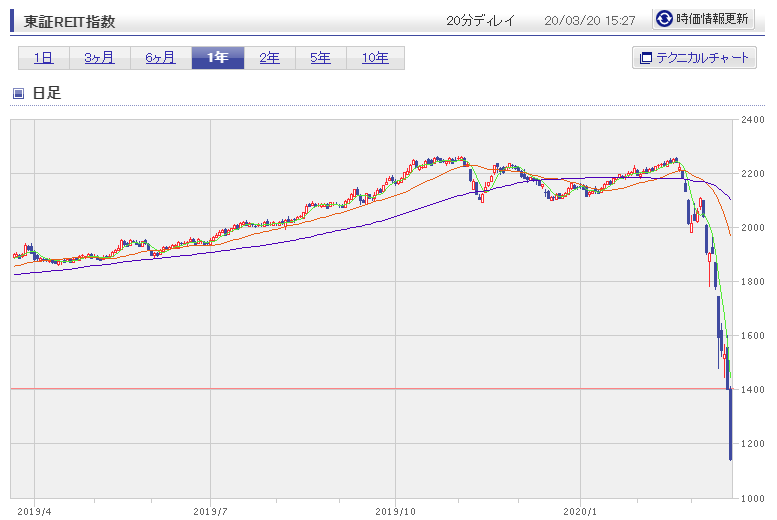Image resolution: width=777 pixels, height=520 pixels.
Task: Click the window icon beside テクニカルチャート
Action: coord(646,58)
